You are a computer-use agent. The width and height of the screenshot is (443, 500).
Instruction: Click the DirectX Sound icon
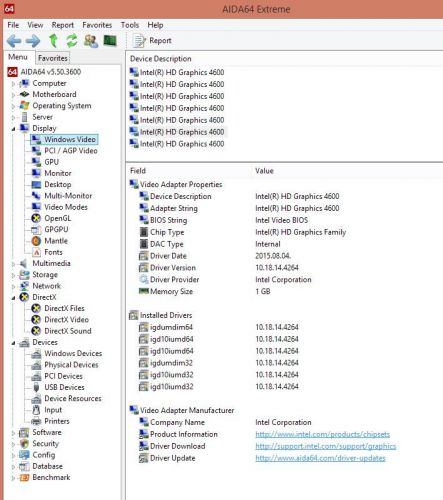tap(36, 331)
